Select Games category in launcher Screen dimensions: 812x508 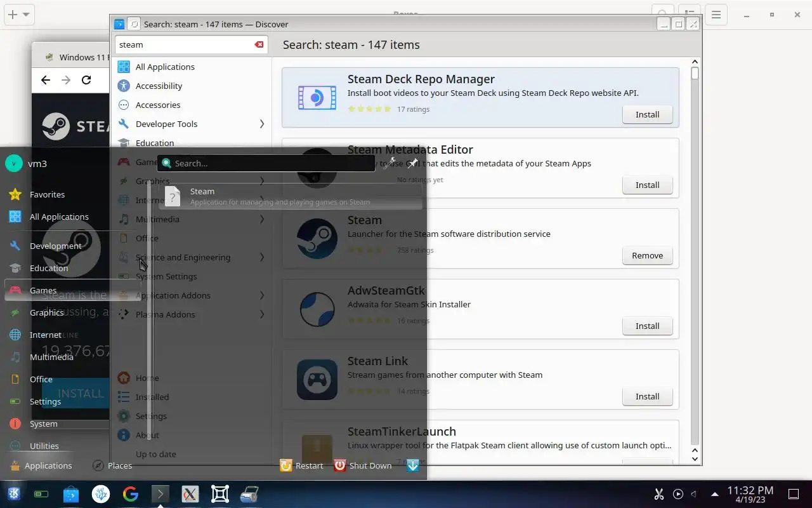point(73,290)
